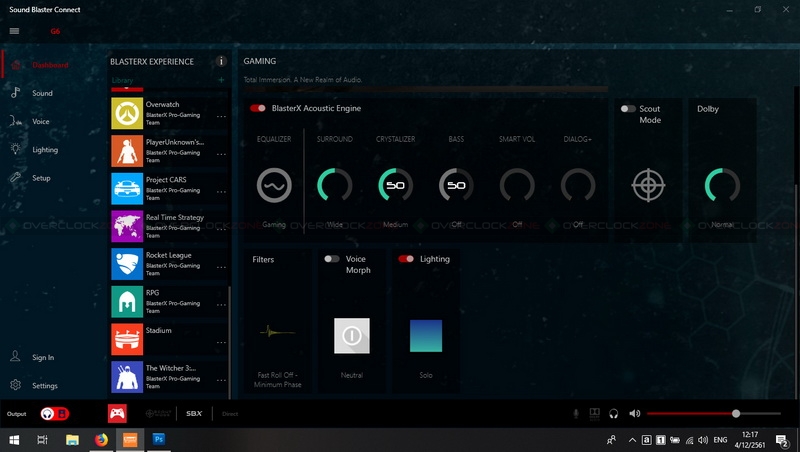Switch headphone/speaker output toggle
This screenshot has height=452, width=800.
pos(55,414)
